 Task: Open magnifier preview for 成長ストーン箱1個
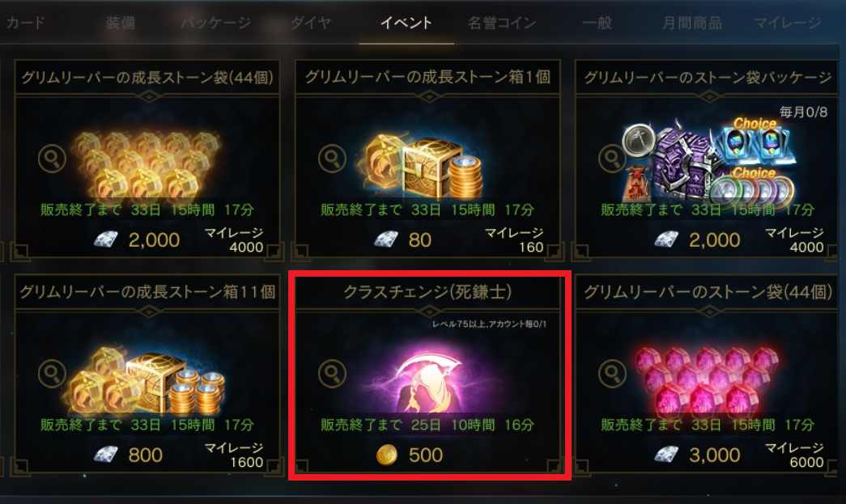tap(333, 159)
